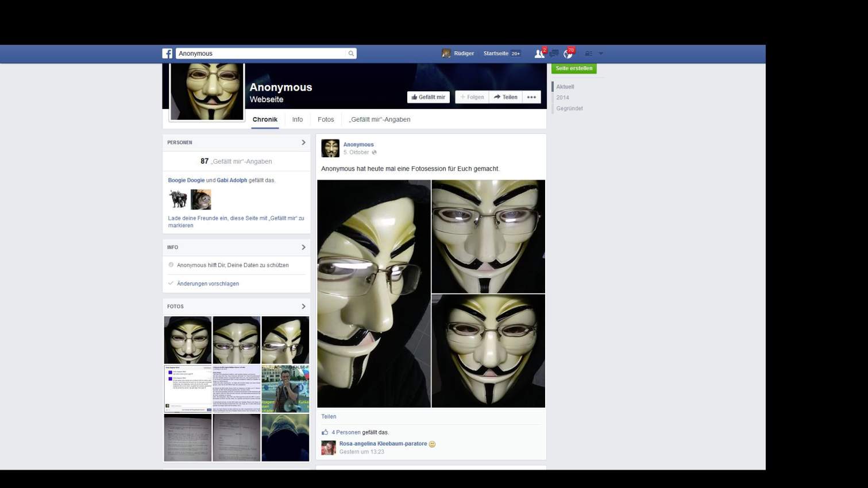The width and height of the screenshot is (868, 488).
Task: Open the Chronik tab
Action: point(265,119)
